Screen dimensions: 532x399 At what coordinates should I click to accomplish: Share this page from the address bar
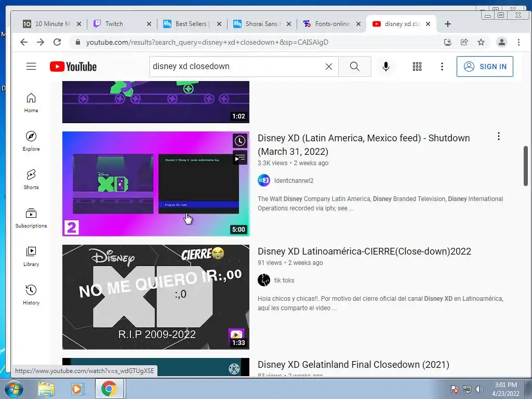point(464,42)
